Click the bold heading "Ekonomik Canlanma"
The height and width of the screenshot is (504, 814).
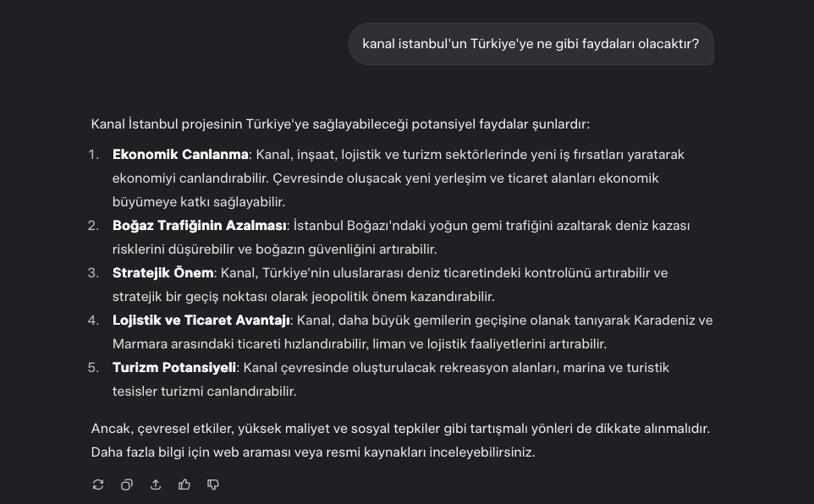(180, 155)
